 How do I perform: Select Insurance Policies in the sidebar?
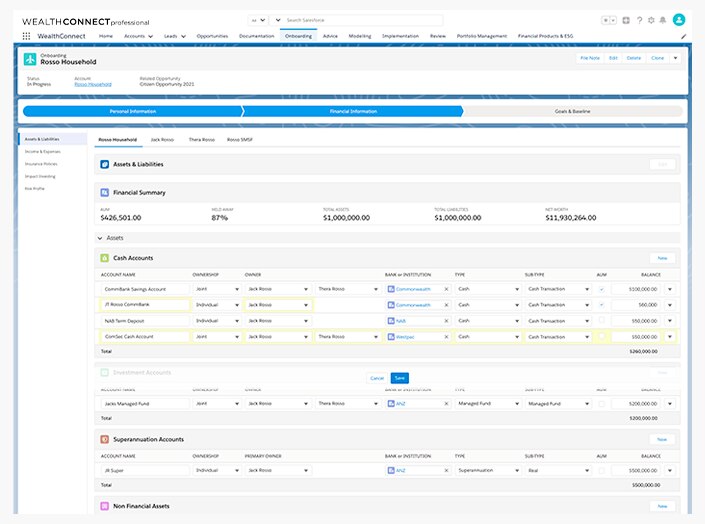point(41,164)
